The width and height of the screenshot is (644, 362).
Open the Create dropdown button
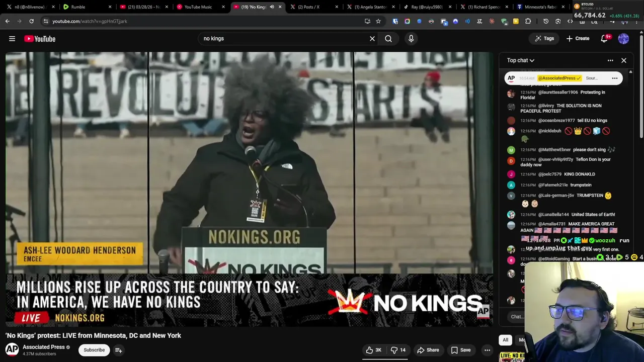[x=578, y=39]
